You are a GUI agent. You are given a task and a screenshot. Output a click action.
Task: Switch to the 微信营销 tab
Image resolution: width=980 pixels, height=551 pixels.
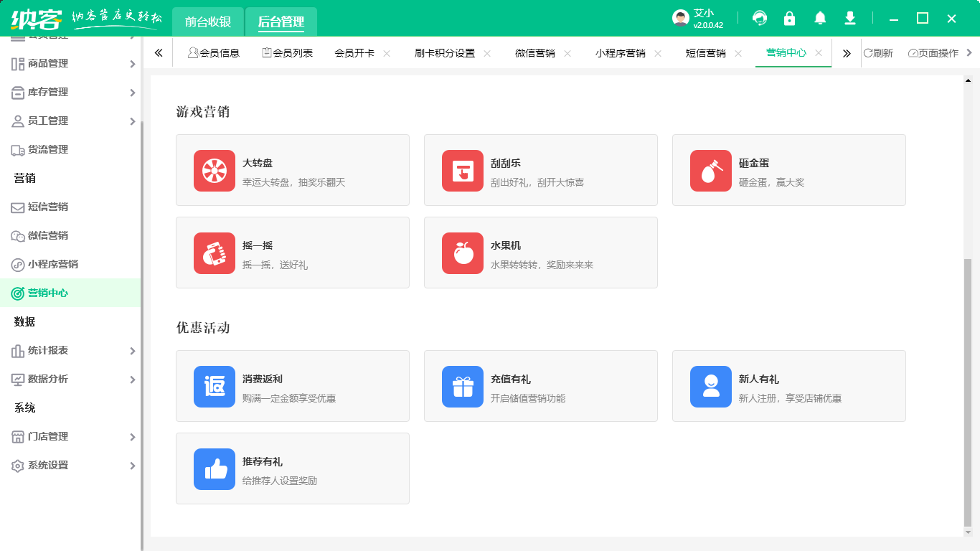(534, 53)
